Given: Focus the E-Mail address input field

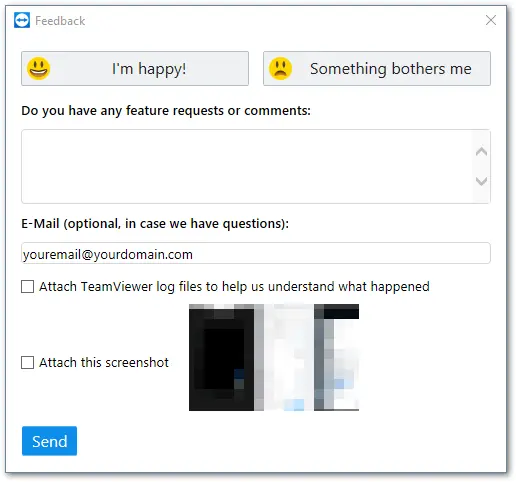Looking at the screenshot, I should 256,253.
